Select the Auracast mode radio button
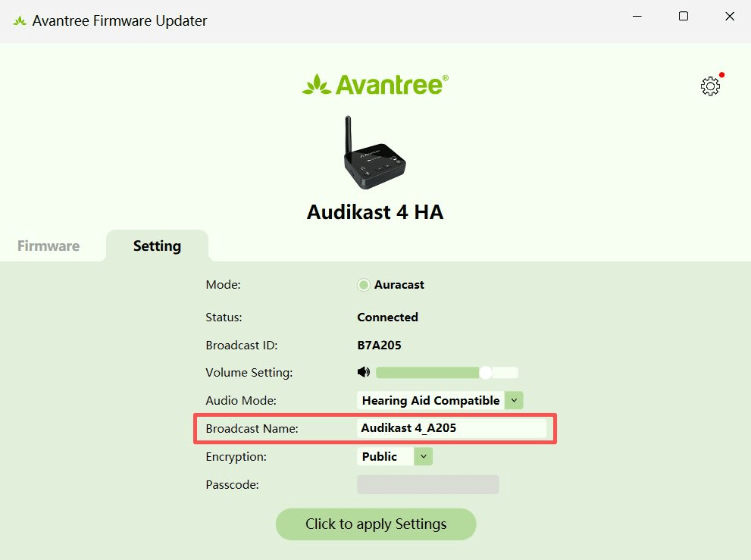This screenshot has width=751, height=560. 364,285
